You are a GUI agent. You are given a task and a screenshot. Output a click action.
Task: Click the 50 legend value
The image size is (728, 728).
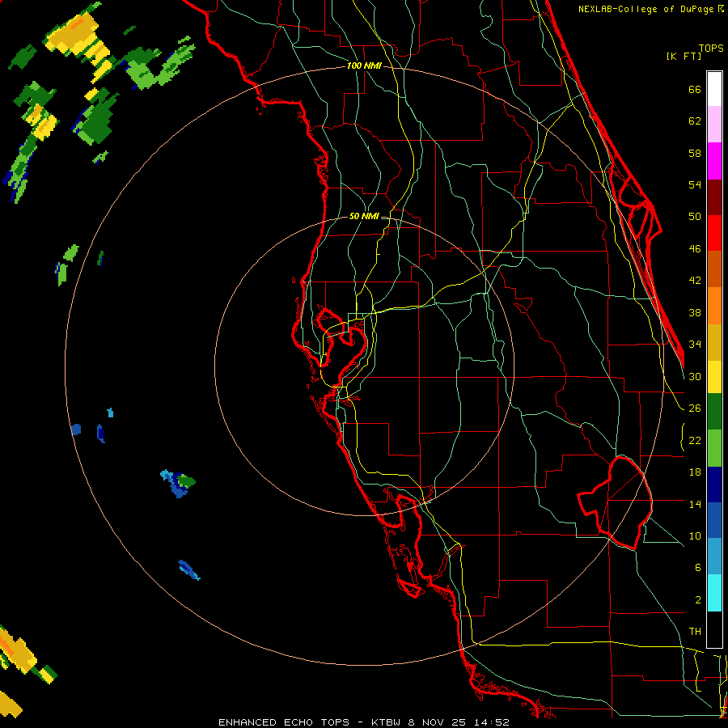(695, 217)
